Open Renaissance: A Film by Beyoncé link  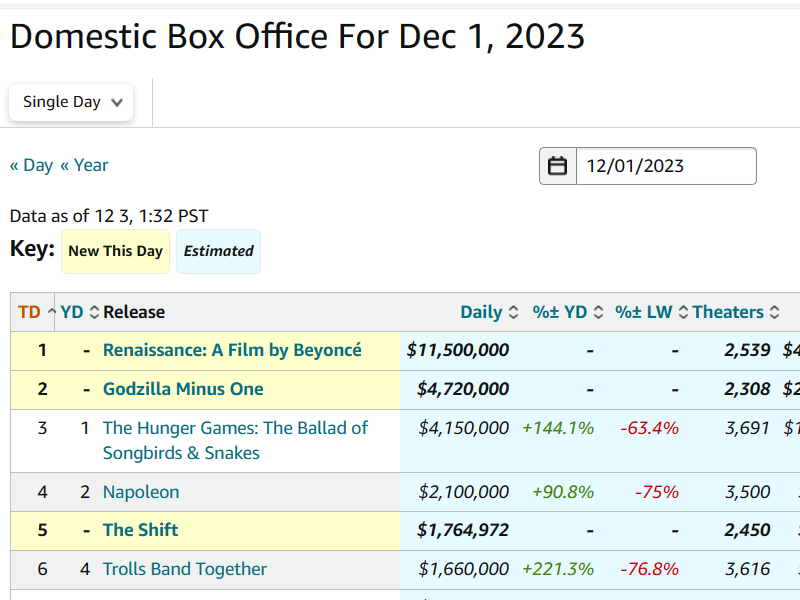(x=232, y=350)
